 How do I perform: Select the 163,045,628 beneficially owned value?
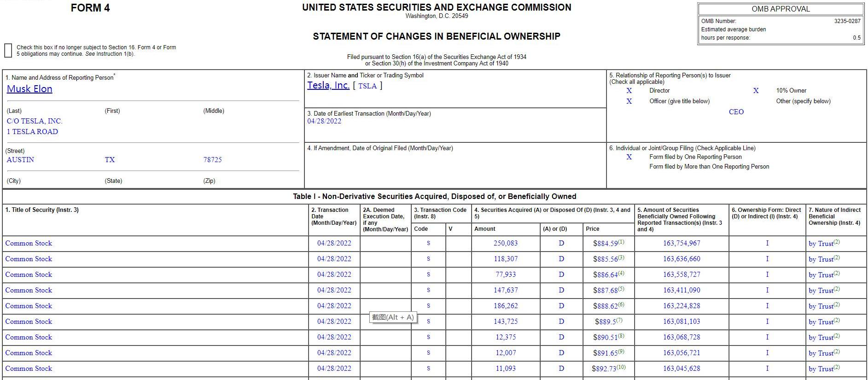(x=682, y=368)
